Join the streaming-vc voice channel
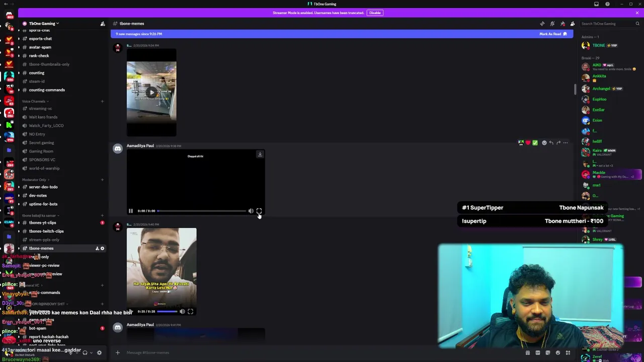The width and height of the screenshot is (644, 362). (40, 109)
